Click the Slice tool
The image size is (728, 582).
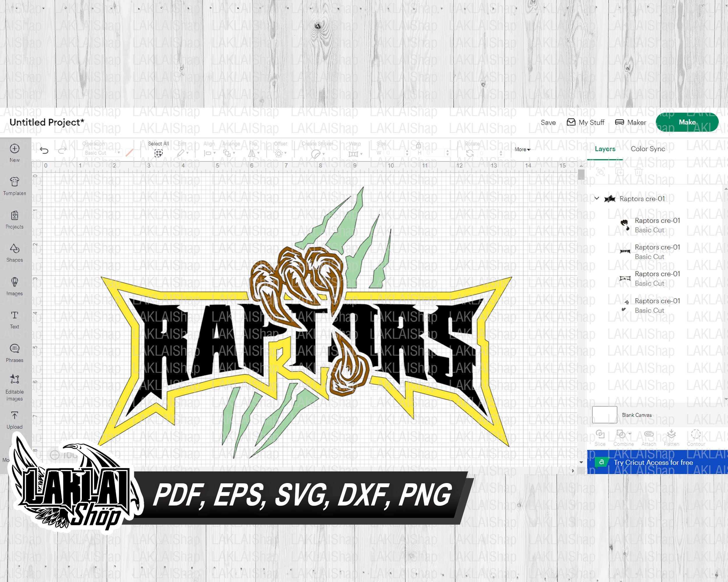click(x=600, y=438)
